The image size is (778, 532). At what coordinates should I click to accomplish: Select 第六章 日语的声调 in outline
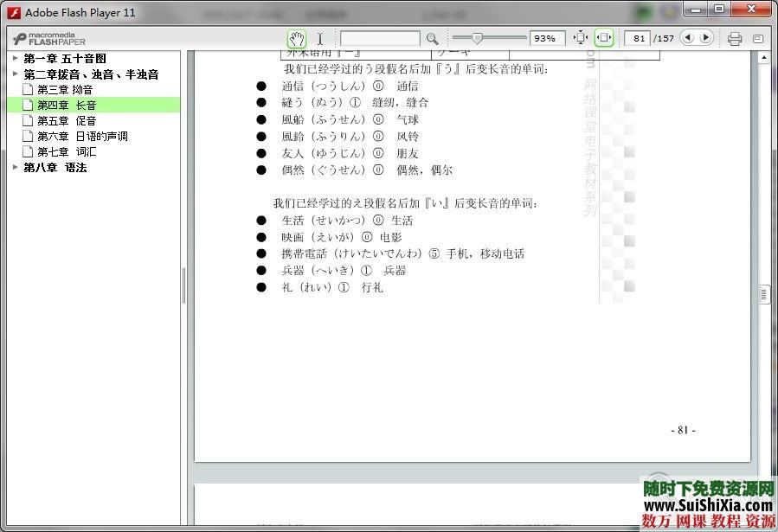pyautogui.click(x=82, y=137)
